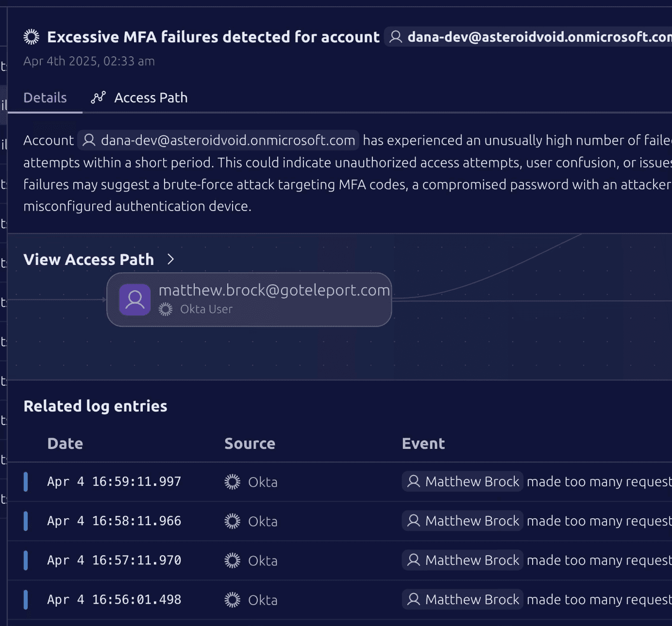Open the View Access Path link
This screenshot has height=626, width=672.
pos(89,260)
